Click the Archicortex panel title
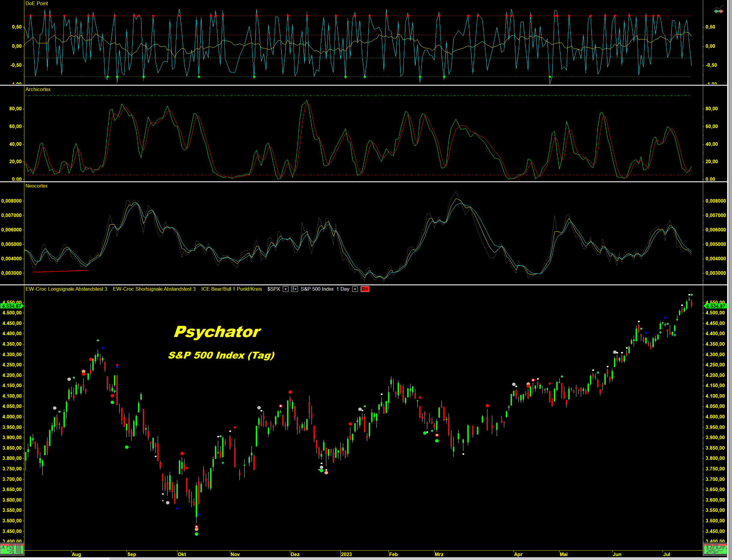This screenshot has width=732, height=560. 38,89
